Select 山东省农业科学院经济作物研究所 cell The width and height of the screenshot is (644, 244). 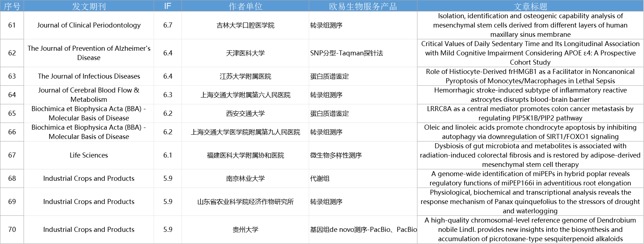(245, 202)
